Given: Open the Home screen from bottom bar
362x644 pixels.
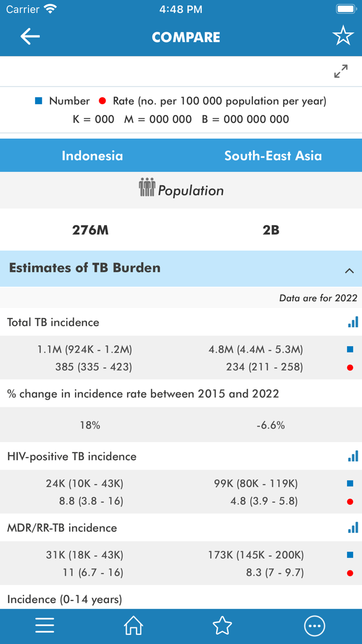Looking at the screenshot, I should tap(133, 625).
